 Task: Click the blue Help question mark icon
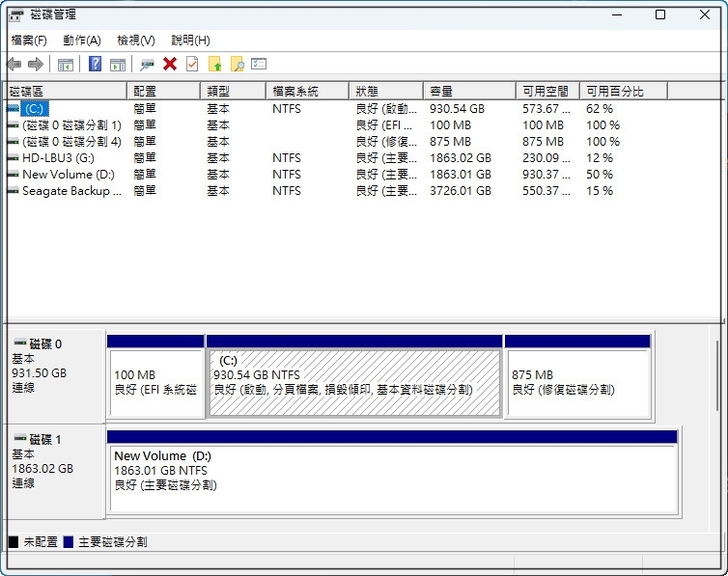coord(95,64)
